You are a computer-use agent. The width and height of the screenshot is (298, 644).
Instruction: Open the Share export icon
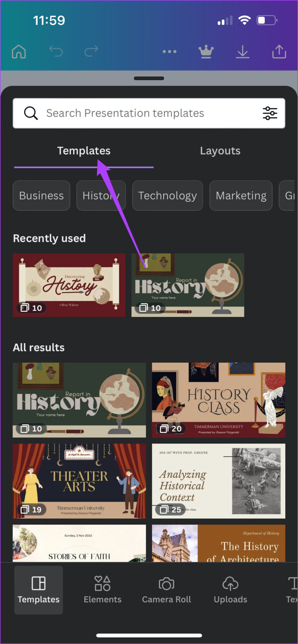[279, 52]
